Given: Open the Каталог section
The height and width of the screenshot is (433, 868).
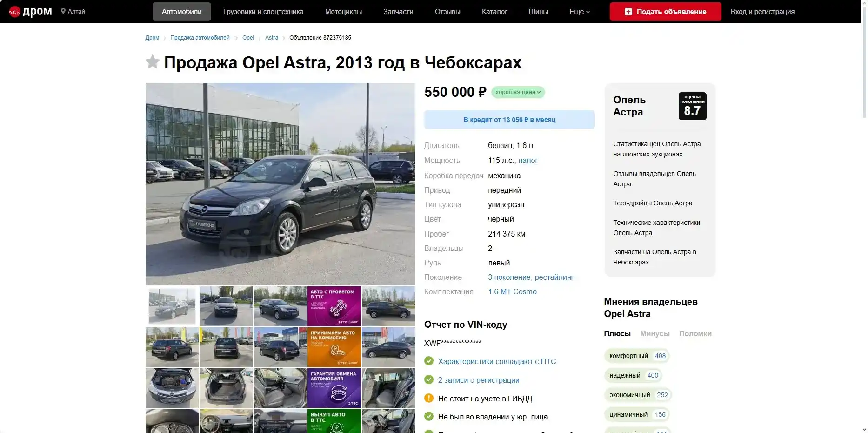Looking at the screenshot, I should 494,12.
